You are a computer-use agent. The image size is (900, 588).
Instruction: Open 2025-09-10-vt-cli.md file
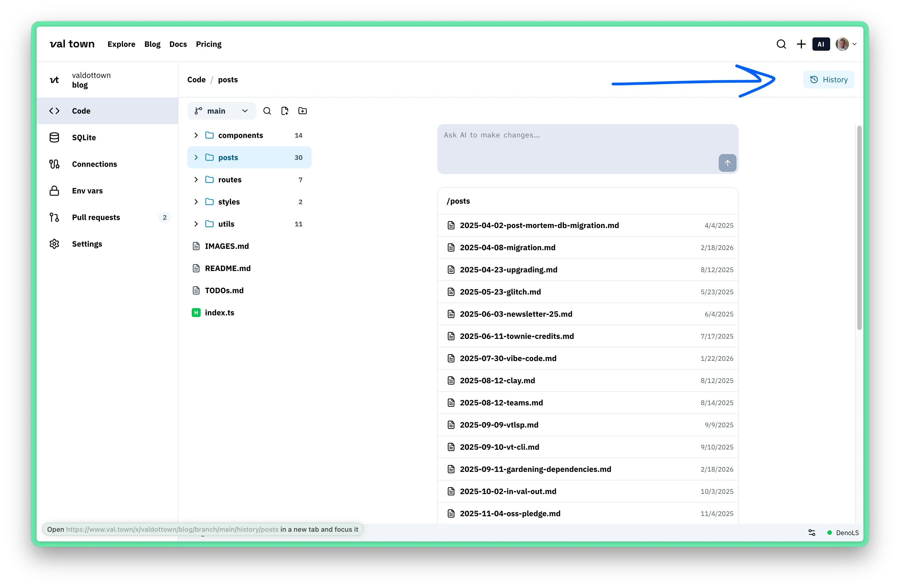click(588, 447)
